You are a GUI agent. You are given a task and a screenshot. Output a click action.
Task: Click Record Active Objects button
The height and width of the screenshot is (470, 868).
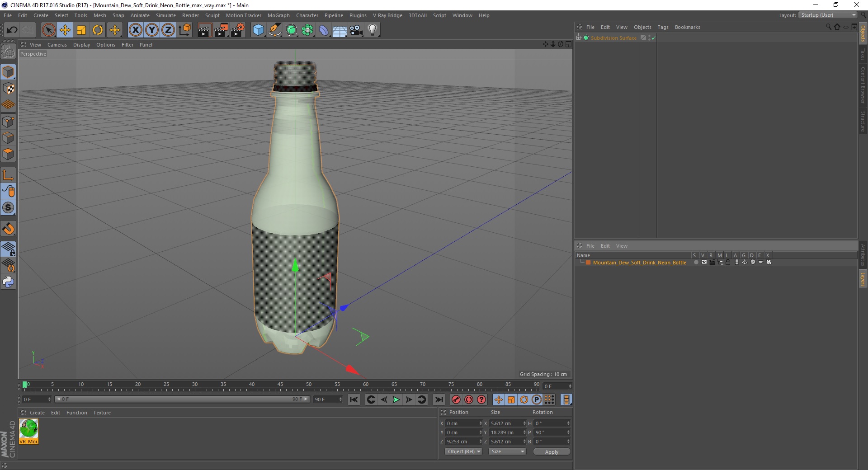click(x=456, y=399)
